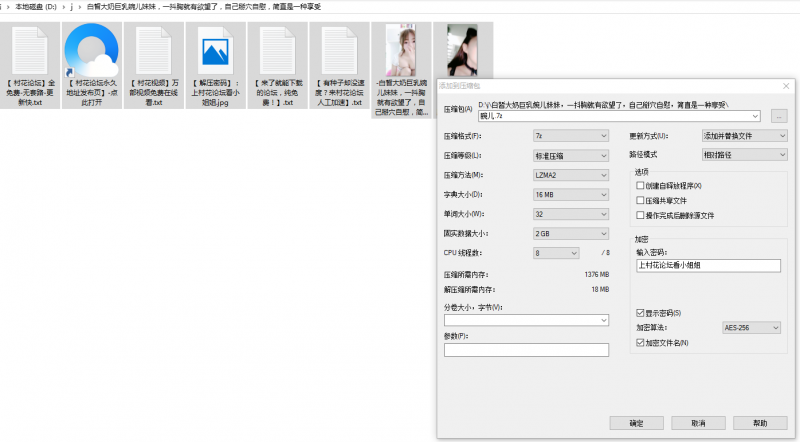The height and width of the screenshot is (442, 800).
Task: Select the JPG image file icon
Action: tap(214, 50)
